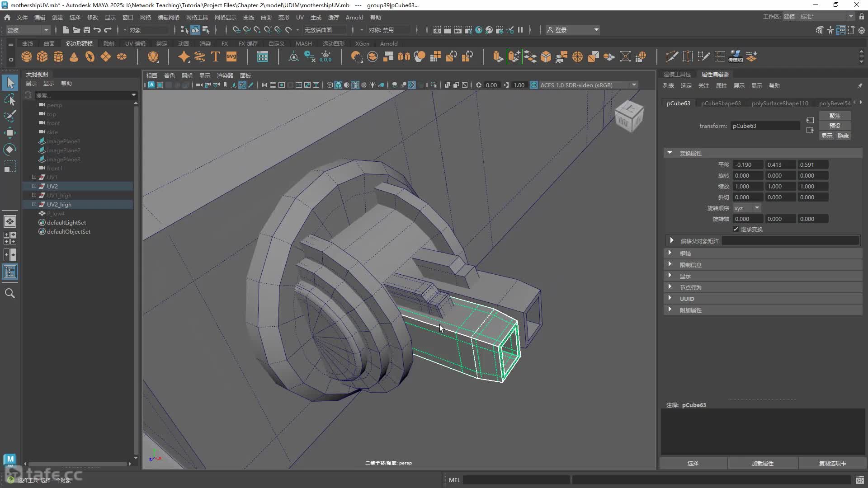Screen dimensions: 868x488
Task: Click the redo arrow icon
Action: tap(108, 30)
